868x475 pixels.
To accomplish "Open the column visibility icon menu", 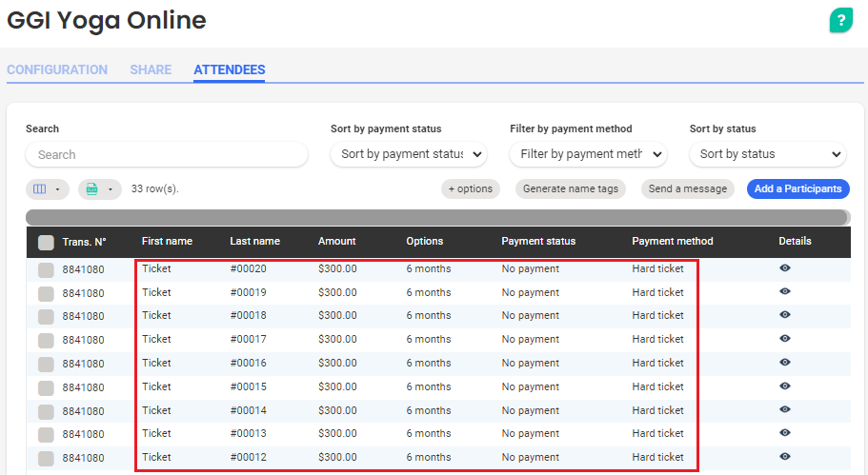I will pos(47,189).
